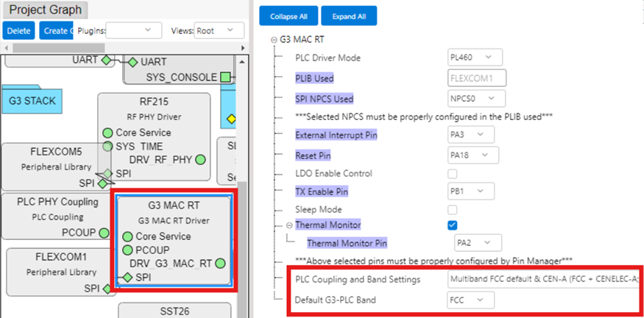
Task: Enable the Sleep Mode checkbox
Action: point(453,210)
